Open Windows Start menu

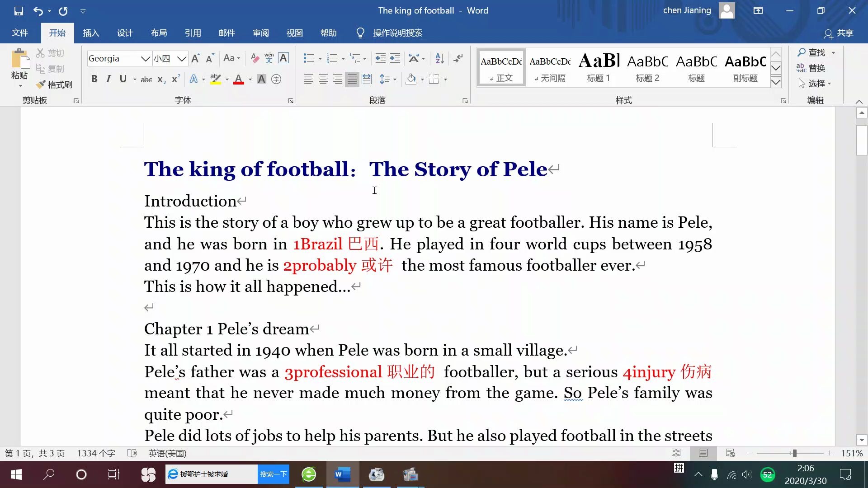[16, 474]
